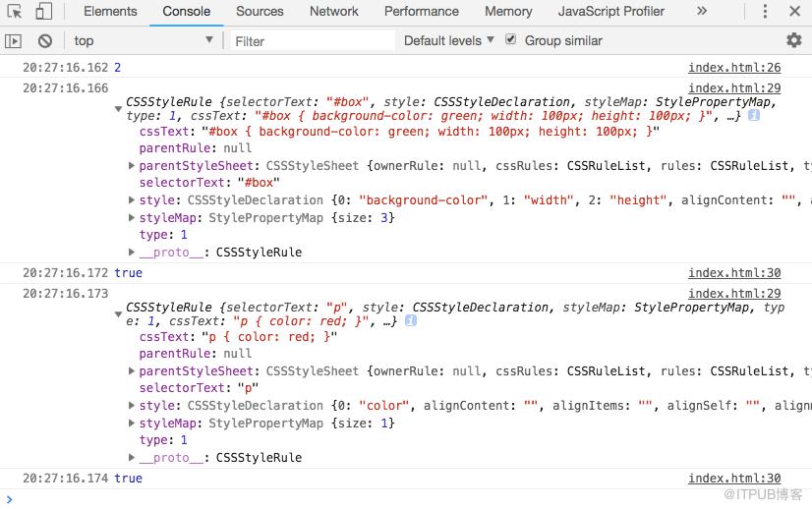This screenshot has height=509, width=812.
Task: Click the info badge on the #box rule
Action: 754,116
